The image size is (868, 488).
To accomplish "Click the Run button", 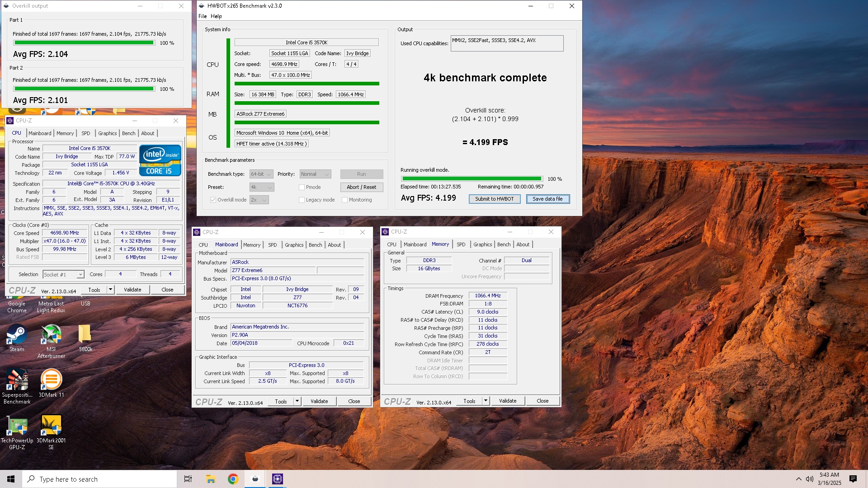I will click(361, 174).
